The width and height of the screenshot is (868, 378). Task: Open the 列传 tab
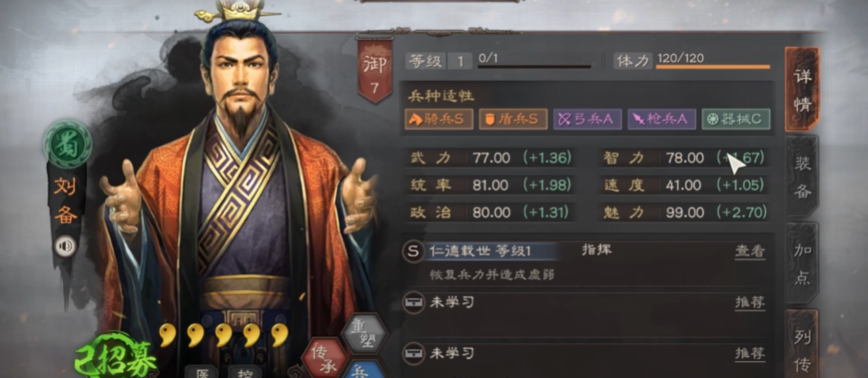pyautogui.click(x=802, y=344)
